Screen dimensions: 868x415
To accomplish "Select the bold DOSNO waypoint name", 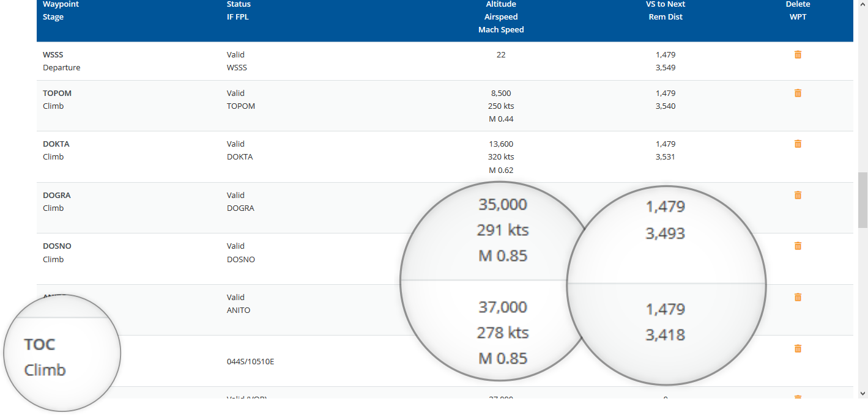I will tap(57, 246).
